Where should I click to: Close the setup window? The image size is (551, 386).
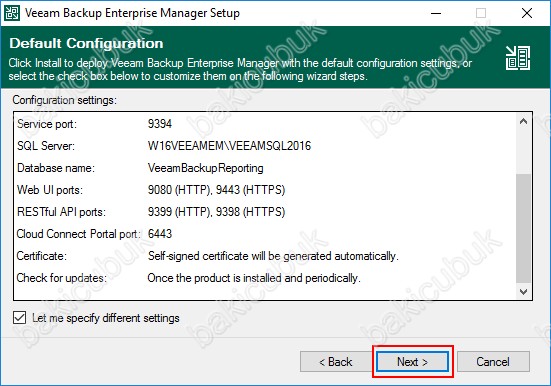pos(527,13)
